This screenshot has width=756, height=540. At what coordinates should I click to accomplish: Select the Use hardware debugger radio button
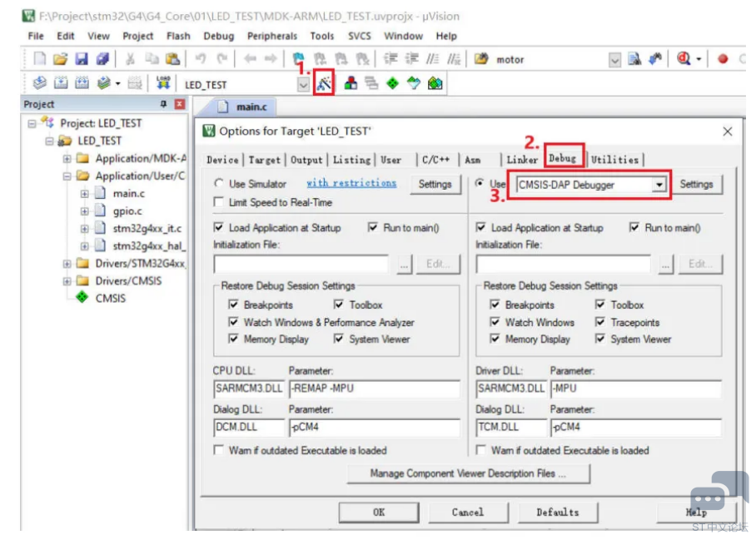pos(480,183)
